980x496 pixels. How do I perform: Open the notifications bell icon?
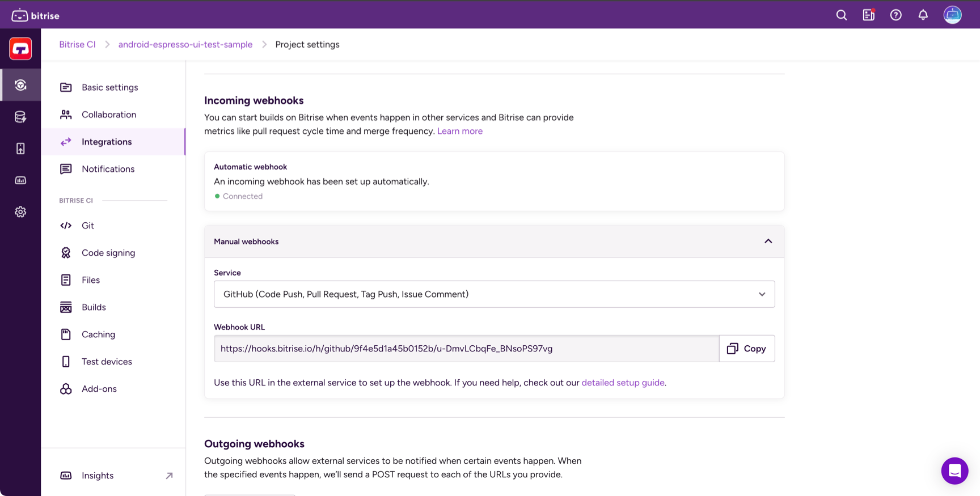[923, 15]
